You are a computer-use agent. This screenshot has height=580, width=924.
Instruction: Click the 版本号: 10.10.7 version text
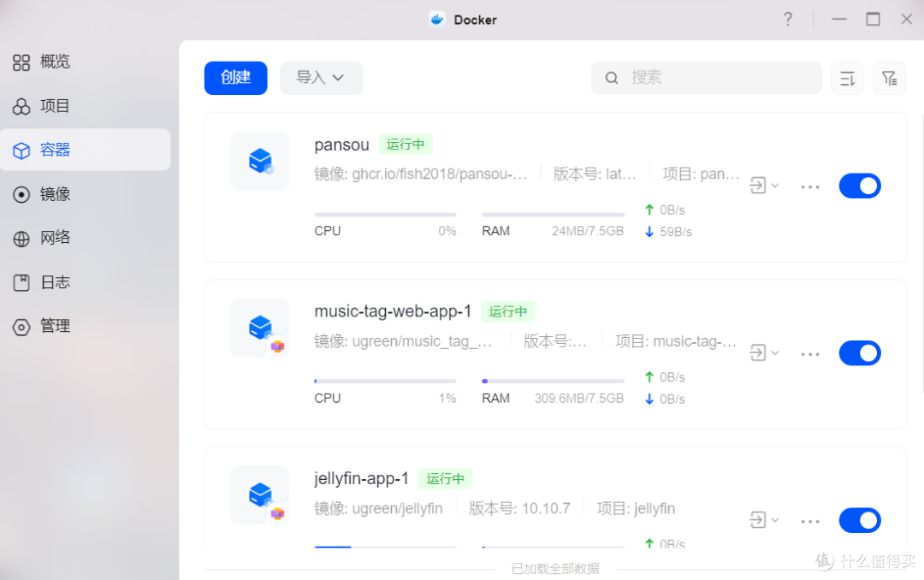520,508
